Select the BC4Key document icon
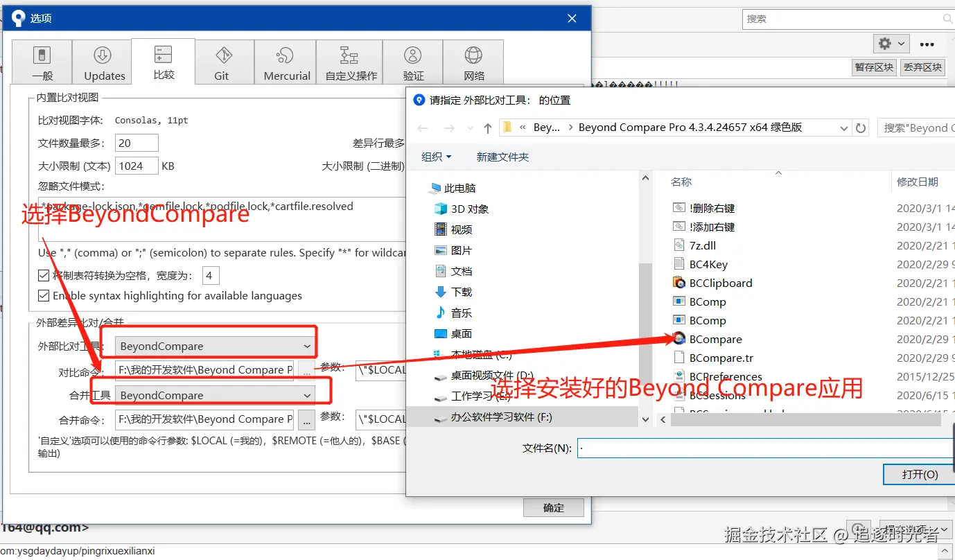Screen dimensions: 955x560 [678, 264]
